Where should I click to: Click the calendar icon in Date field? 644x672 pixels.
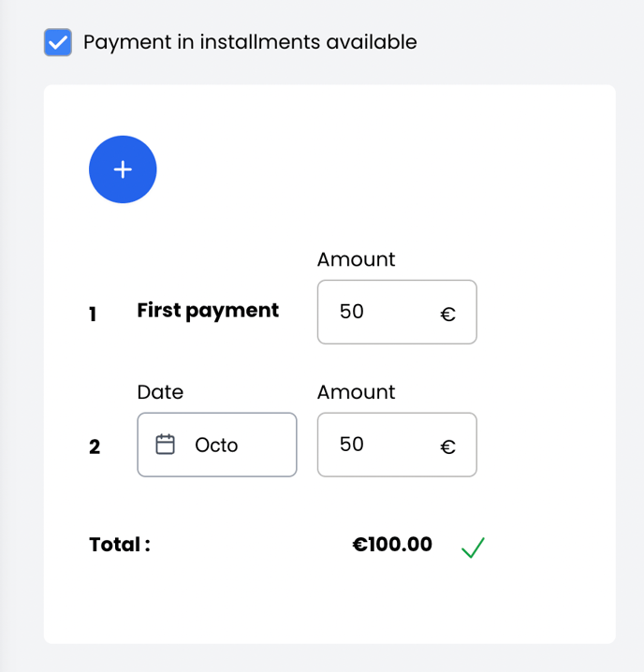166,445
